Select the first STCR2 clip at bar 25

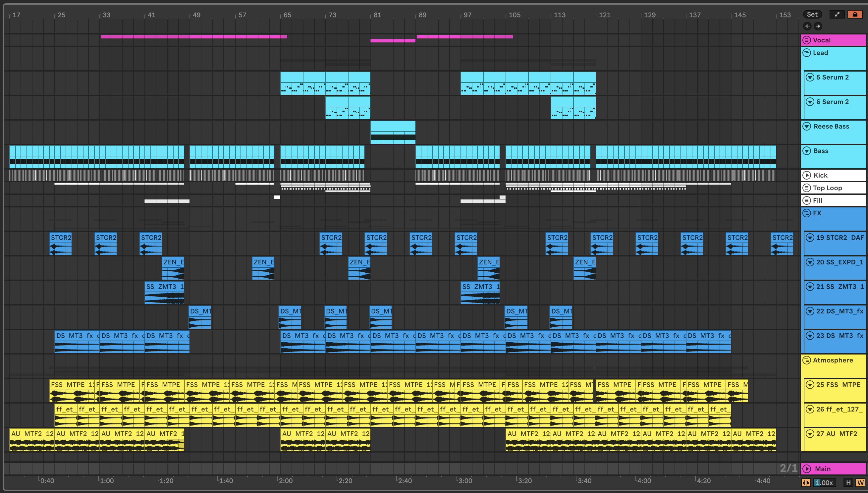pyautogui.click(x=61, y=244)
